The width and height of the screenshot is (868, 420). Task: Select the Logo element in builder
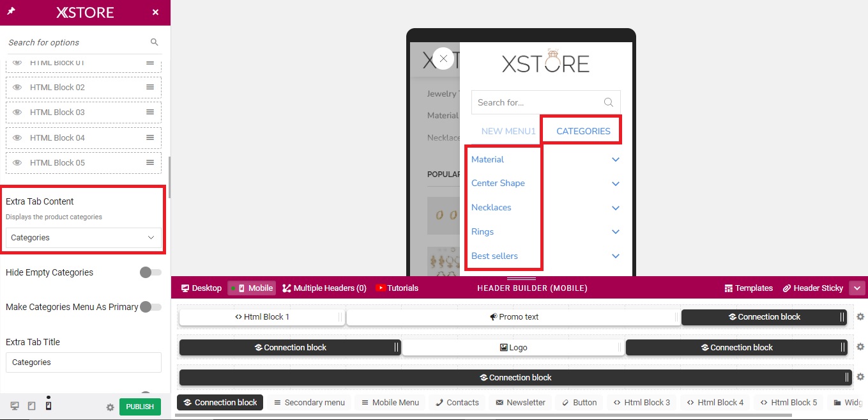click(514, 347)
